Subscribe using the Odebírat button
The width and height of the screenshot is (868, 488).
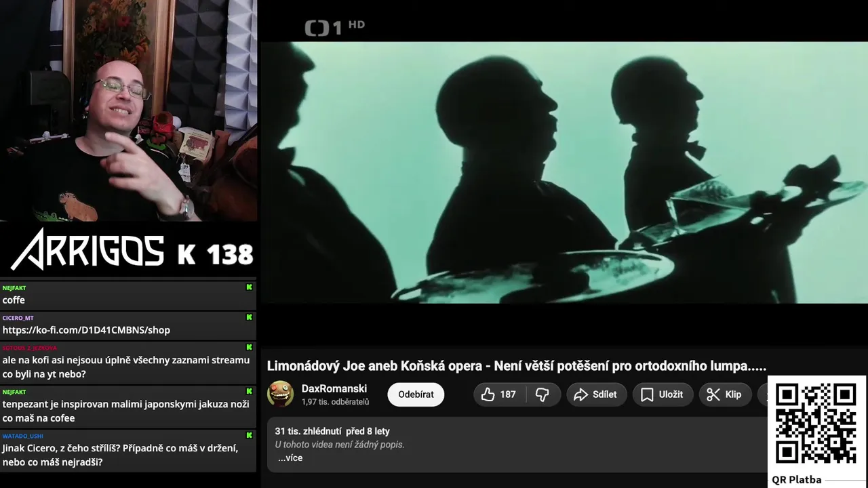click(x=416, y=394)
